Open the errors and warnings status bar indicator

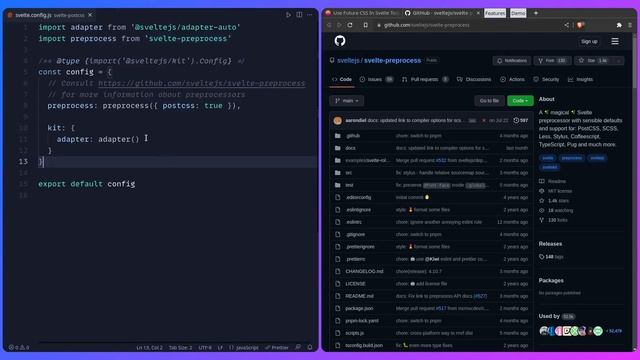click(19, 348)
